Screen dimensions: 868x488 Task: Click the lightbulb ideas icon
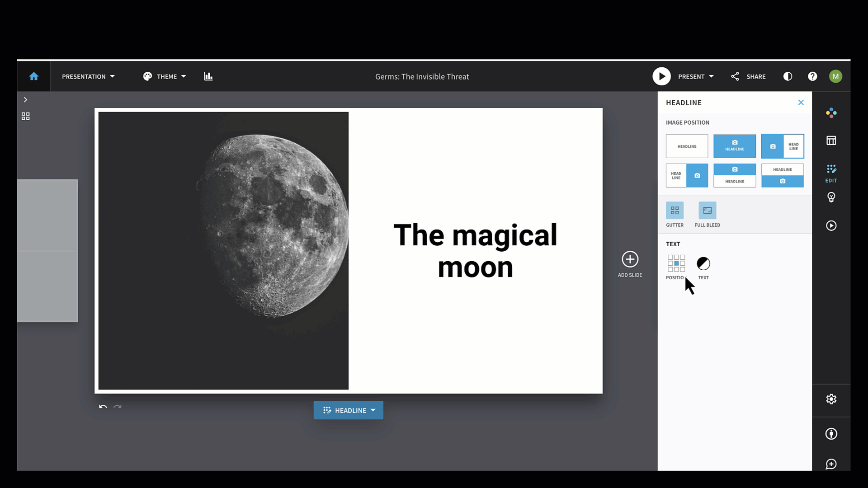831,197
